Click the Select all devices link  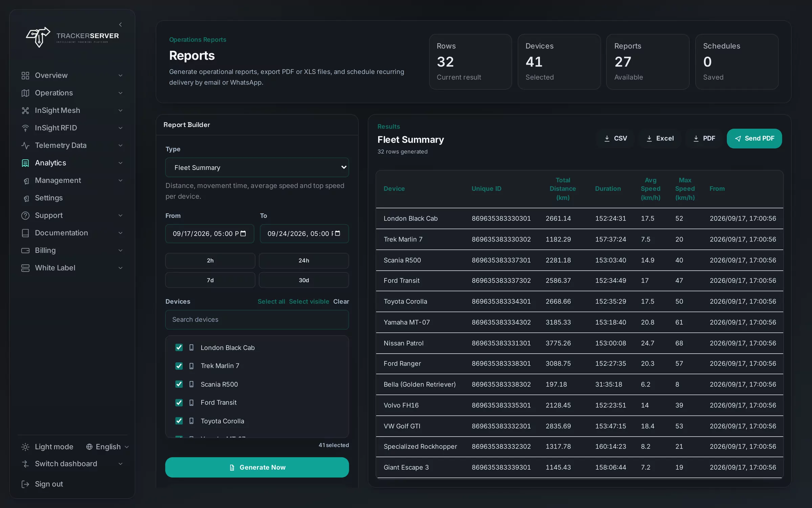tap(271, 301)
